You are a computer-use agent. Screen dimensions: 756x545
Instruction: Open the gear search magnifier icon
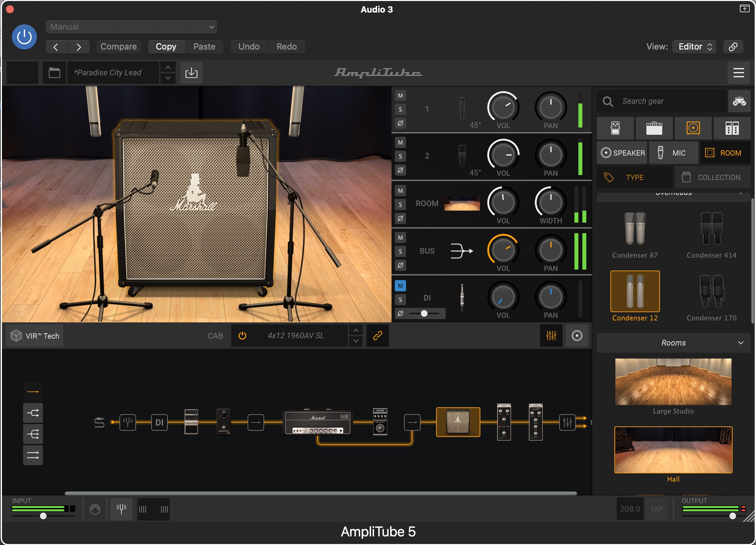point(608,101)
